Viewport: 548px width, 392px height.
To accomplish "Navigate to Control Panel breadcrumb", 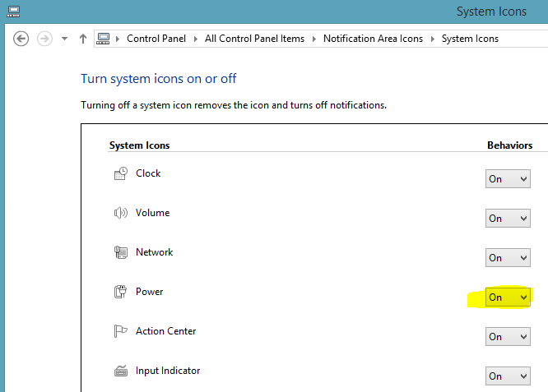I will pyautogui.click(x=156, y=39).
